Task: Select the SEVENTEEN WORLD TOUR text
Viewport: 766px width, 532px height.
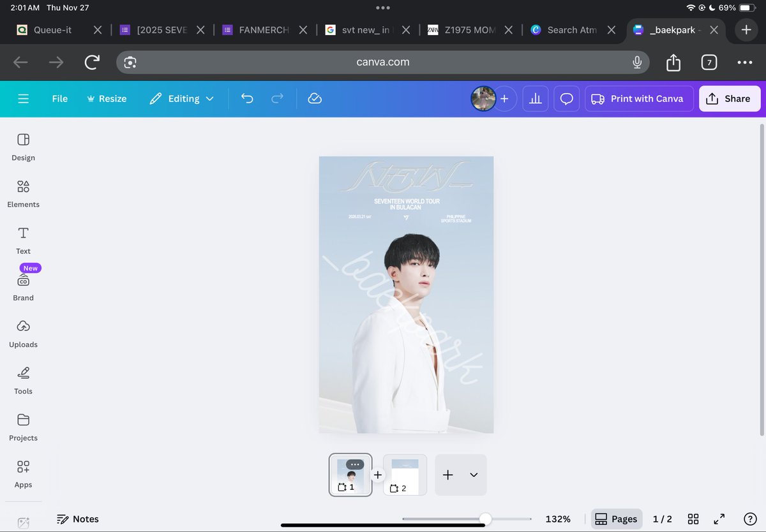Action: [x=407, y=204]
